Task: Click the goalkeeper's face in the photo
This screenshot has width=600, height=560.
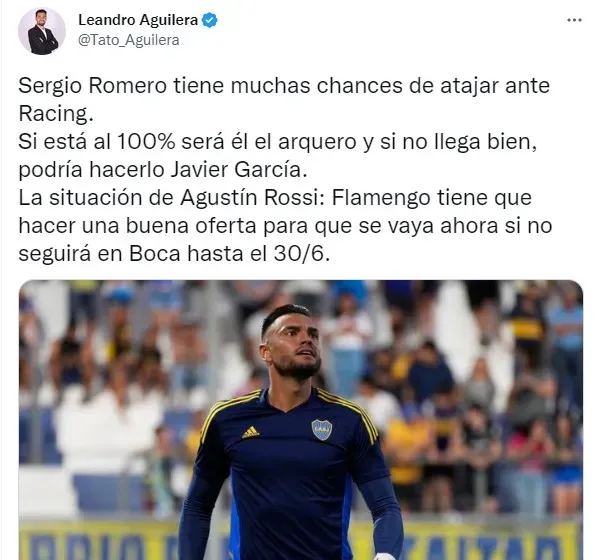Action: click(295, 346)
